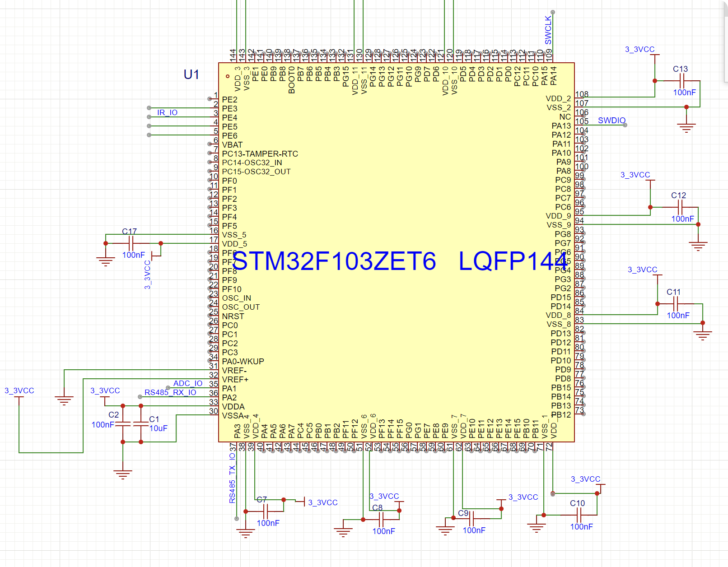Click the ground symbol below C11
Viewport: 728px width, 567px height.
click(703, 335)
